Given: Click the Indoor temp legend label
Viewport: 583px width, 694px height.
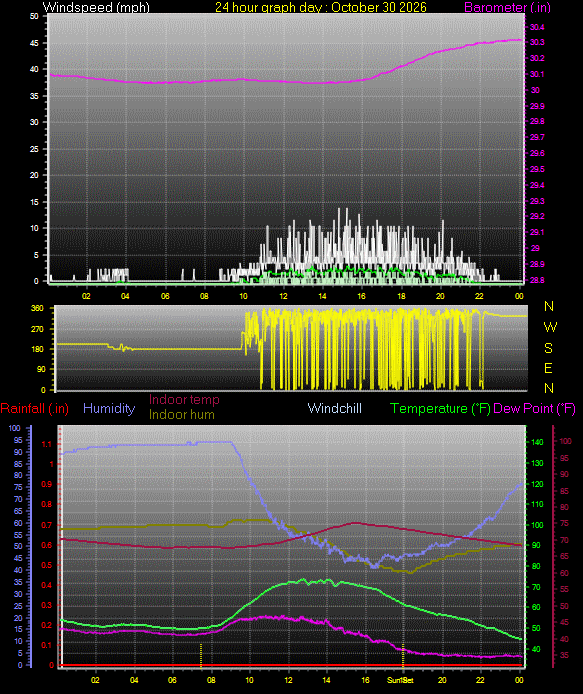Looking at the screenshot, I should click(x=184, y=400).
